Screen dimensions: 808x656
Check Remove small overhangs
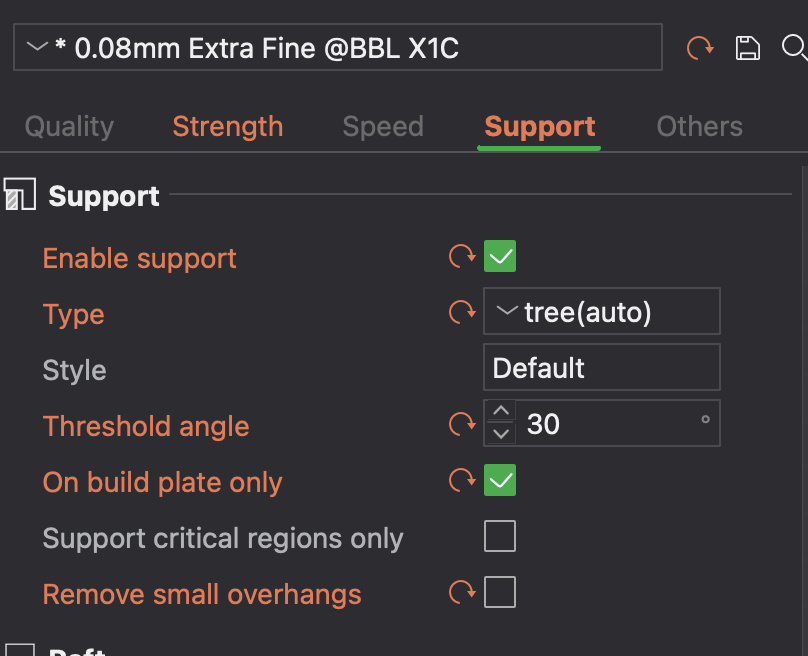pyautogui.click(x=499, y=591)
